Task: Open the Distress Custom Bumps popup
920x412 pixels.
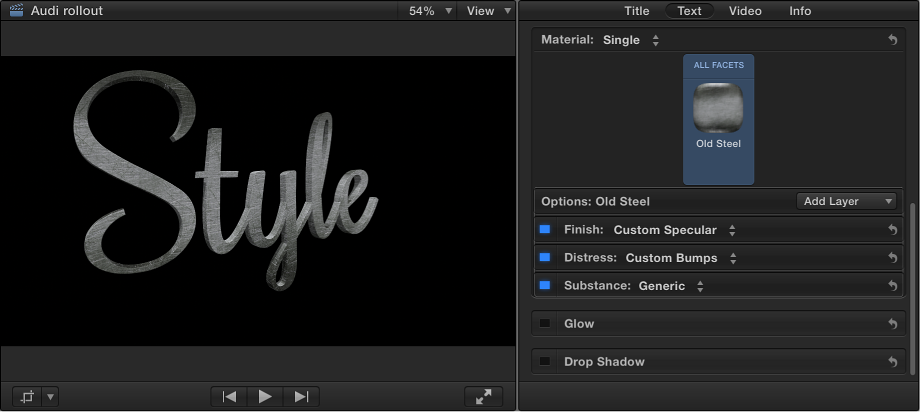Action: pyautogui.click(x=681, y=258)
